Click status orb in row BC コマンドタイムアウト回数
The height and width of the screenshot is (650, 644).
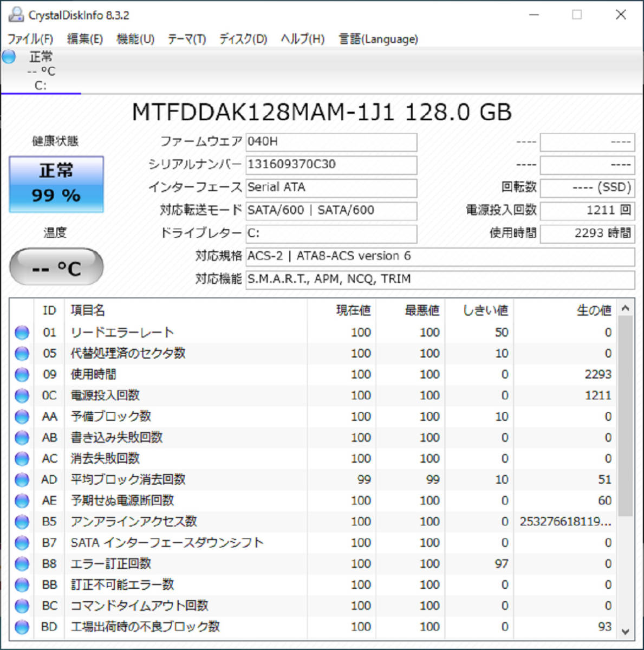22,606
